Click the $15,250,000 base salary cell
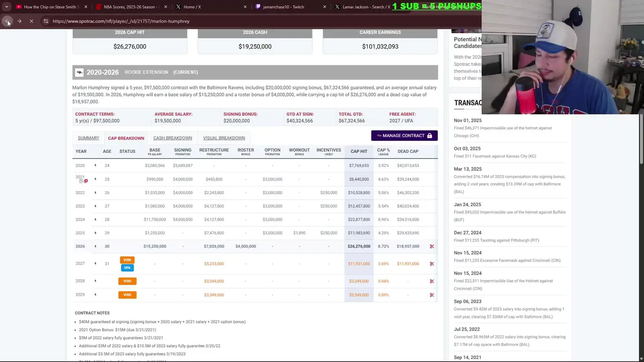Image resolution: width=644 pixels, height=362 pixels. (x=154, y=246)
